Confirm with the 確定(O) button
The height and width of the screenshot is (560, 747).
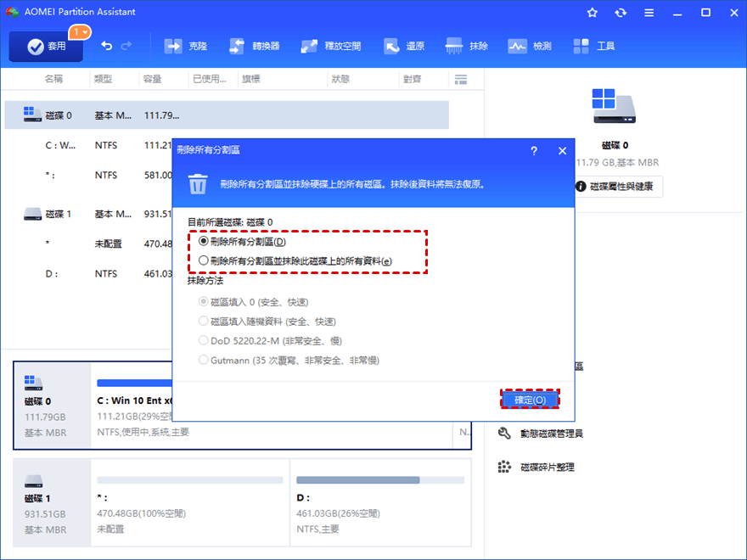(530, 400)
